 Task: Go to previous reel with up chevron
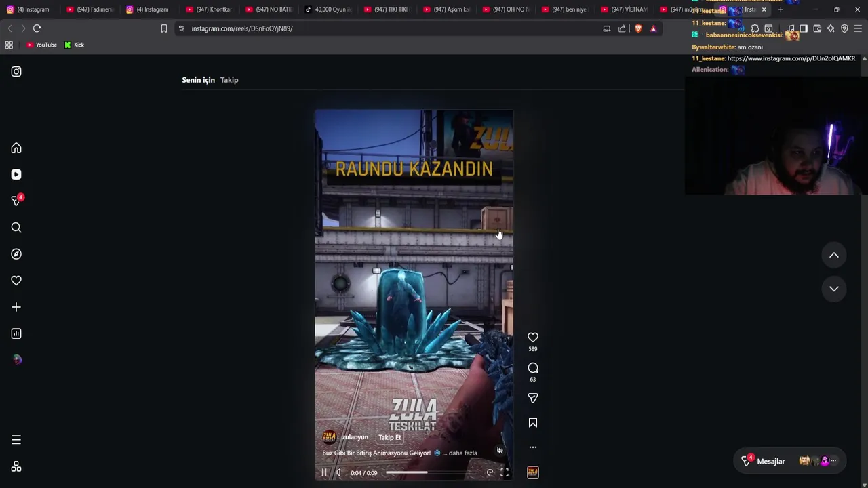pyautogui.click(x=834, y=256)
